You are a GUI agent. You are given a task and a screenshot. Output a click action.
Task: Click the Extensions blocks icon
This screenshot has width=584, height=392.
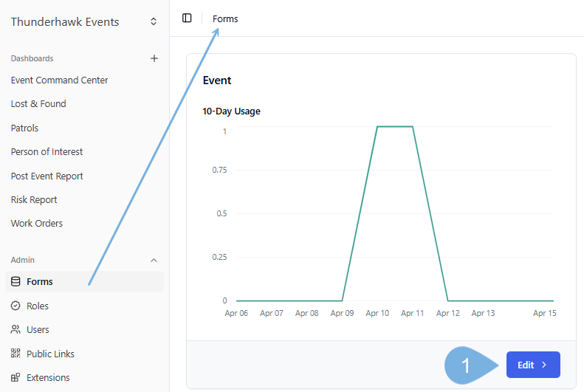(16, 377)
